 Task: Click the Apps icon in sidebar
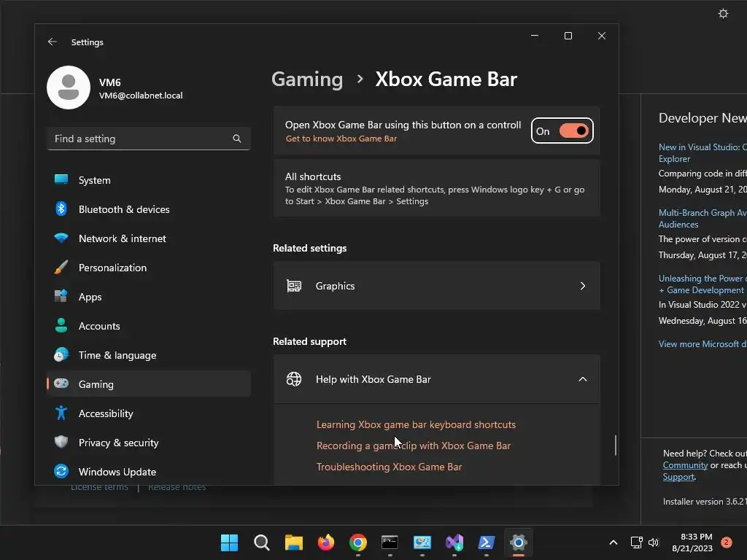click(x=61, y=296)
